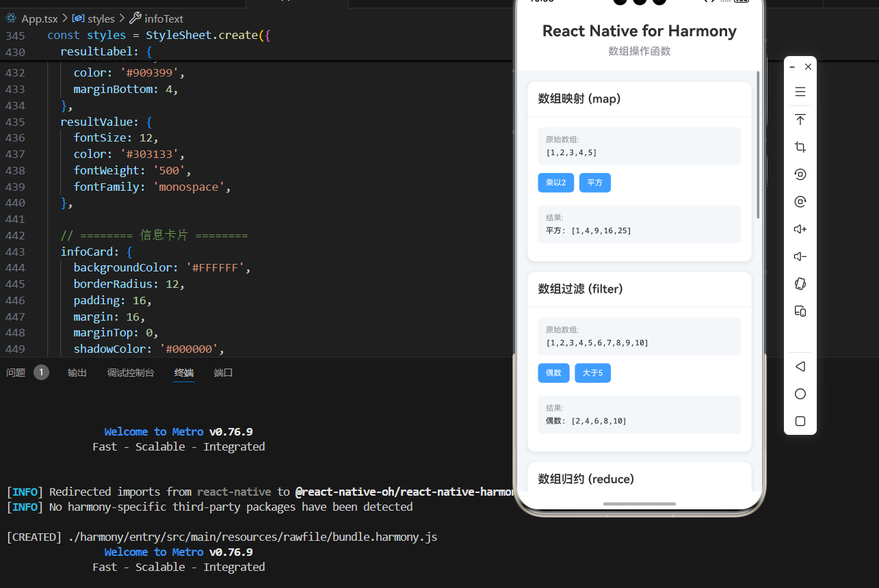The height and width of the screenshot is (588, 879).
Task: Click code line marginTop: 0
Action: (x=116, y=333)
